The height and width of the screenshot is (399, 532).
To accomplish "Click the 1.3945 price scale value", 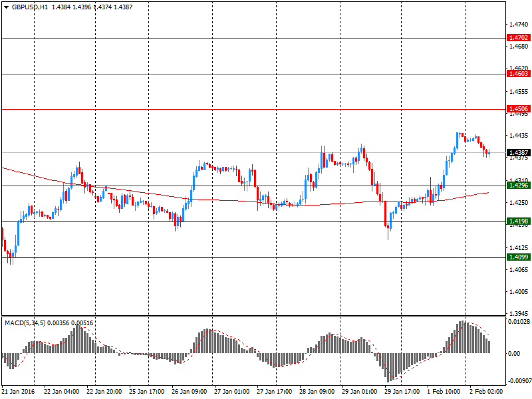I will (519, 313).
